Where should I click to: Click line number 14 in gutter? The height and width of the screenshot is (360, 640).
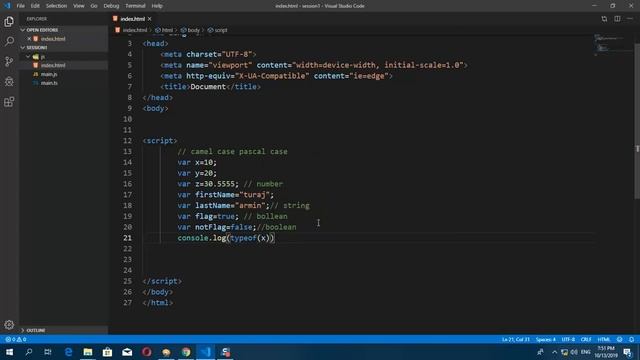(128, 162)
